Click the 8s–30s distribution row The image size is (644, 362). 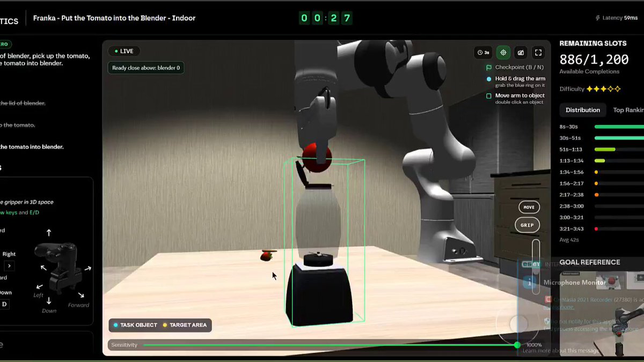(x=602, y=127)
